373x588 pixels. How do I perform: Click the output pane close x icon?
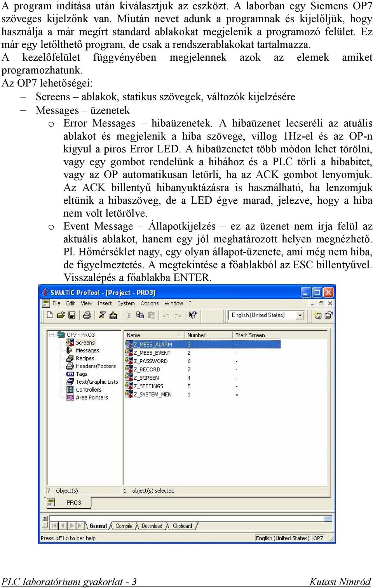(x=45, y=518)
